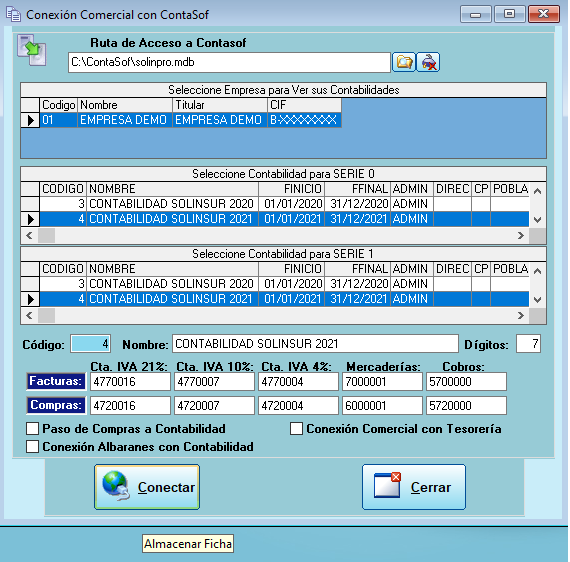The height and width of the screenshot is (562, 570).
Task: Click 31/12/2020 cell in SERIE 0 grid
Action: 358,204
